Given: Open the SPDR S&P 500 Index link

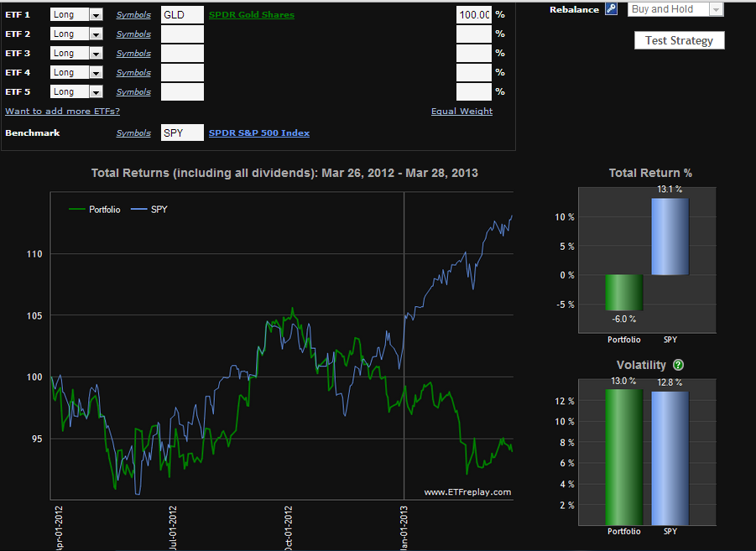Looking at the screenshot, I should click(x=258, y=133).
